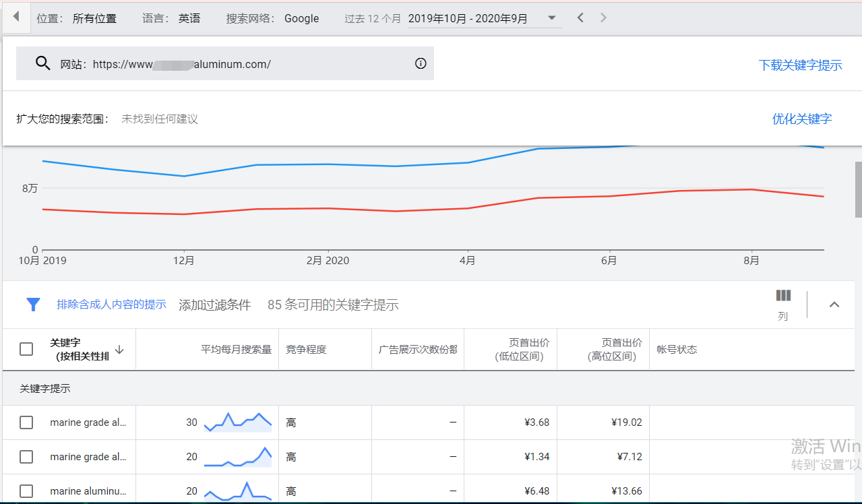The image size is (862, 504).
Task: Click the search magnifier icon
Action: tap(43, 64)
